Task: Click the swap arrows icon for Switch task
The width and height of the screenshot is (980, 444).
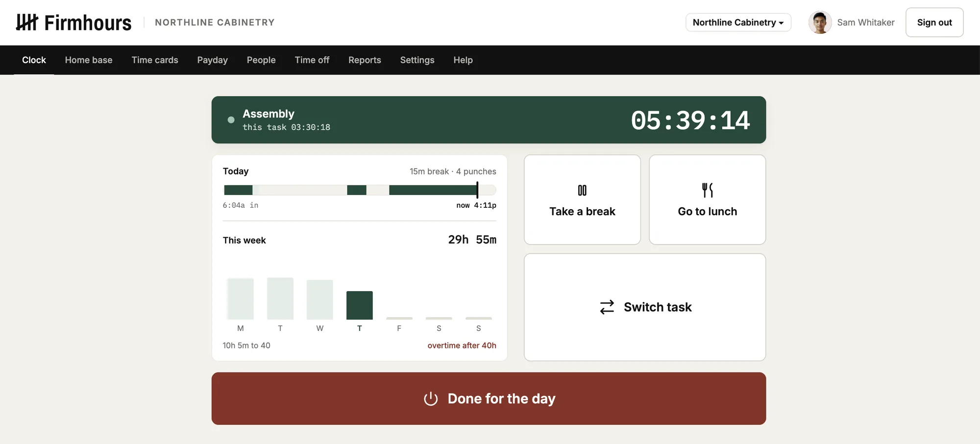Action: [x=607, y=307]
